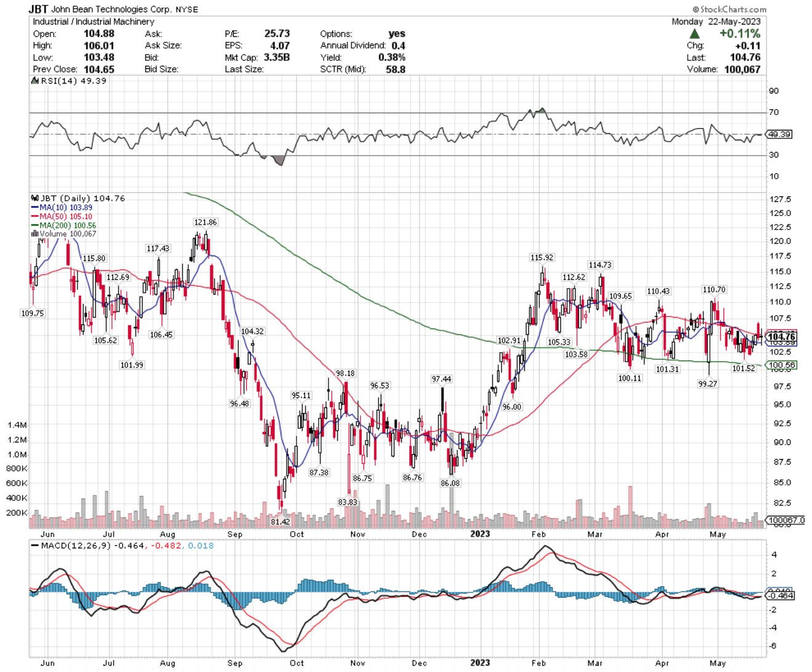
Task: Click the 49.39 RSI value tag
Action: coord(779,134)
